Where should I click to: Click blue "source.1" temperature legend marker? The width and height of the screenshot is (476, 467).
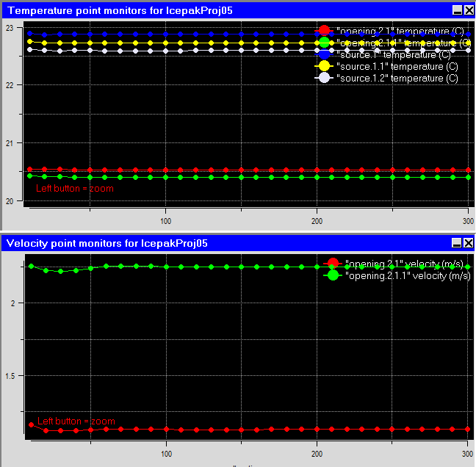click(324, 54)
